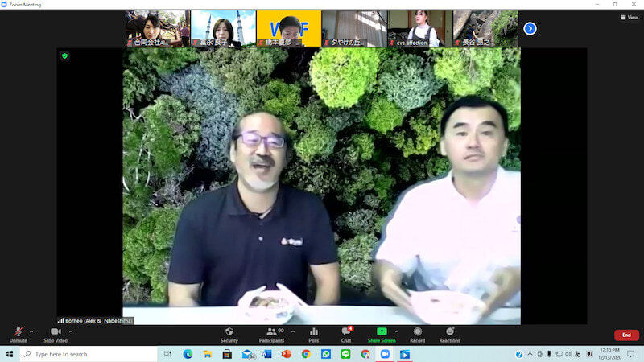644x362 pixels.
Task: Open LINE app from the taskbar
Action: click(345, 354)
